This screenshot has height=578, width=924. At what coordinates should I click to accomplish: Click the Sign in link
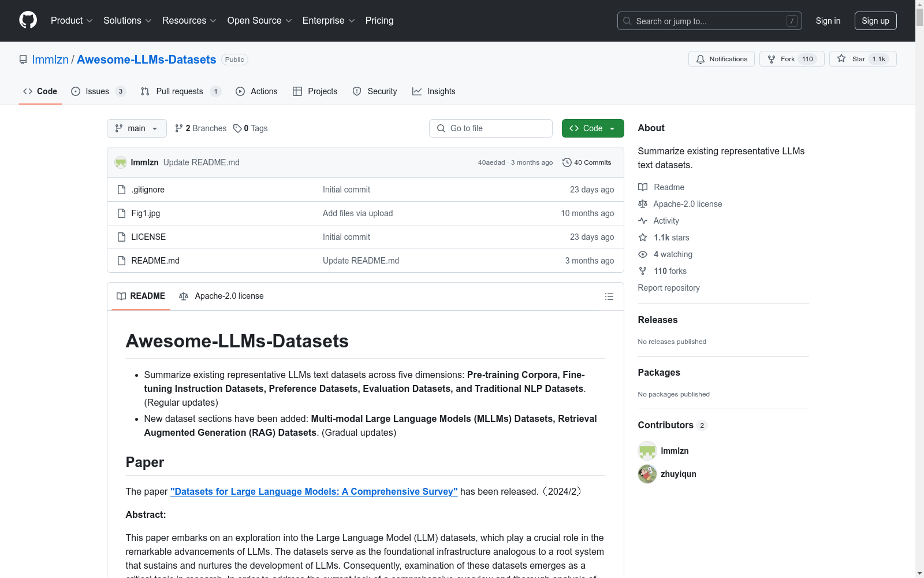(x=828, y=21)
